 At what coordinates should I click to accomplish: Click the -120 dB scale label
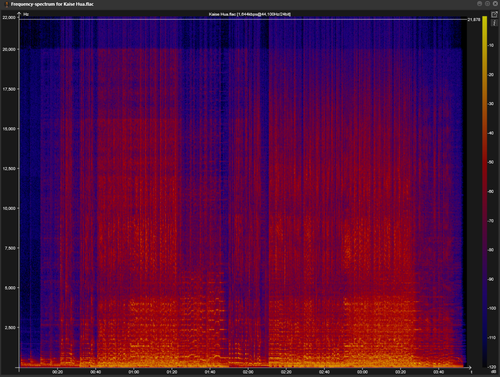coord(492,367)
